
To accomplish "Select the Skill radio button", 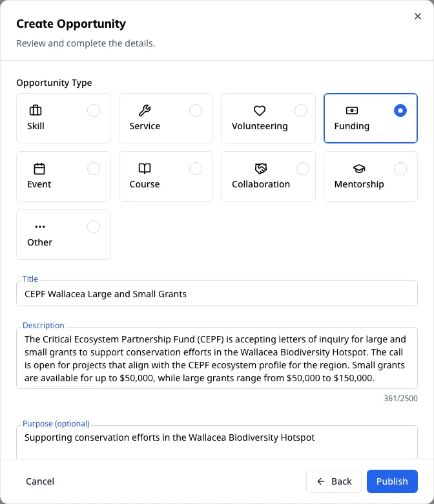I will [x=94, y=110].
